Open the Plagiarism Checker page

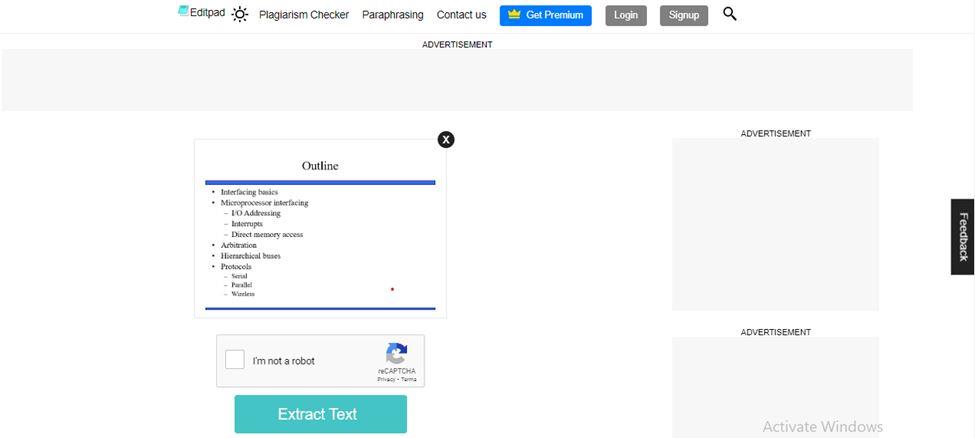coord(304,15)
